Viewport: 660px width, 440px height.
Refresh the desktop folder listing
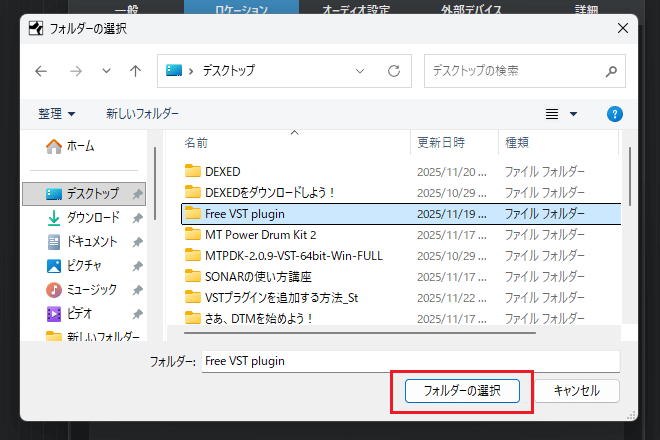click(394, 71)
